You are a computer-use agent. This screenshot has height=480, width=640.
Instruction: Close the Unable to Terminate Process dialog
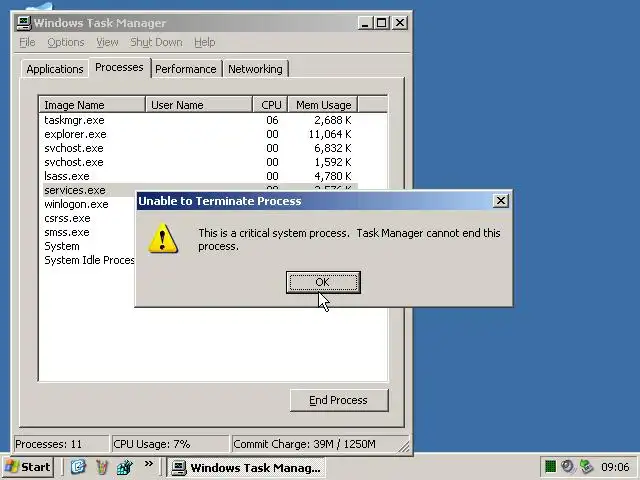pyautogui.click(x=500, y=201)
